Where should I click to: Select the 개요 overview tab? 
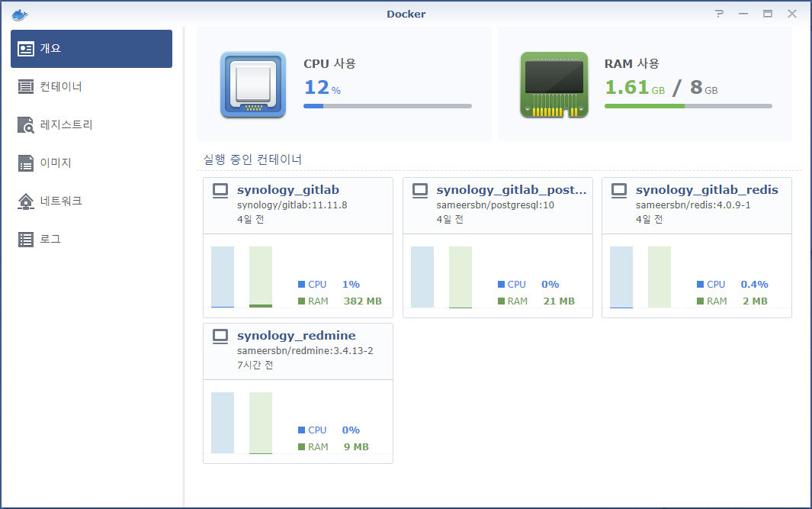(x=91, y=49)
